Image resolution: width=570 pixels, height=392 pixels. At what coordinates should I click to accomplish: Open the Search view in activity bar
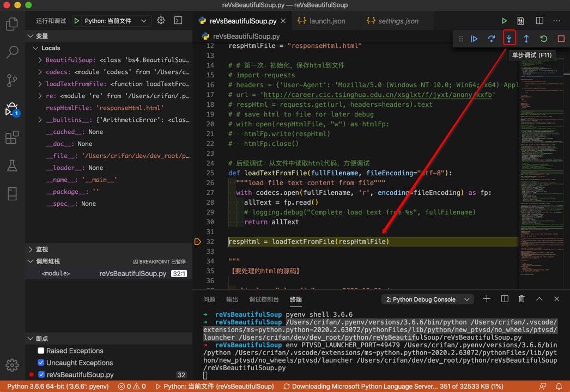(12, 52)
